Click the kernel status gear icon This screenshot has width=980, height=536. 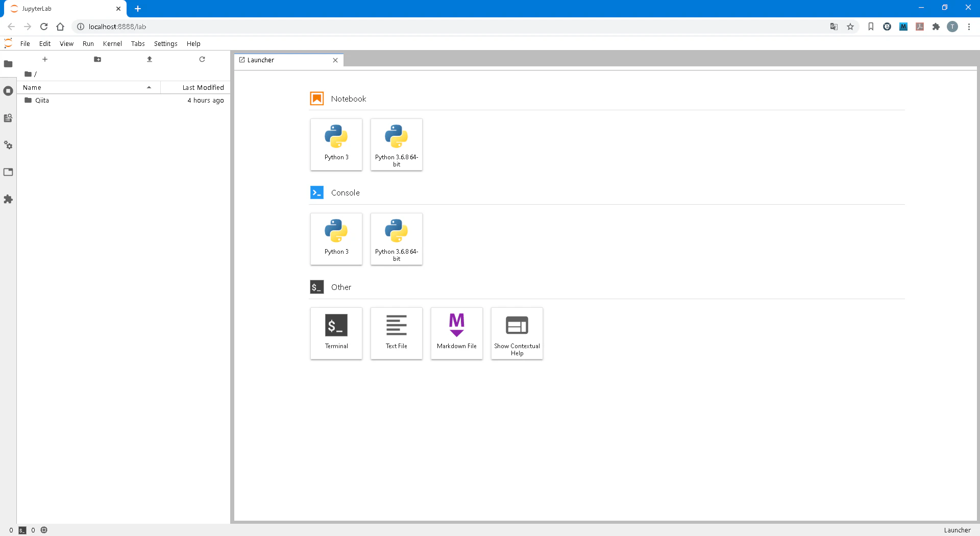click(44, 530)
